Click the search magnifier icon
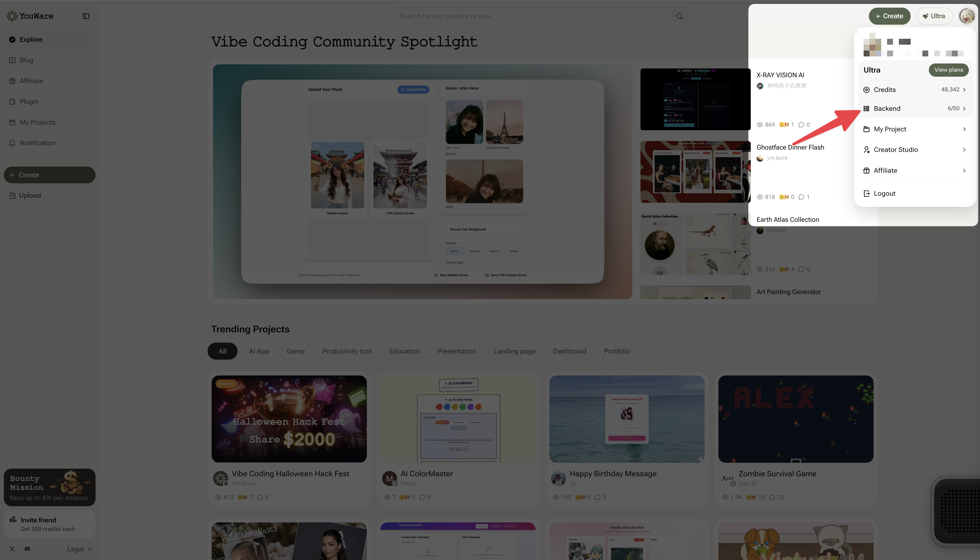 pos(679,16)
